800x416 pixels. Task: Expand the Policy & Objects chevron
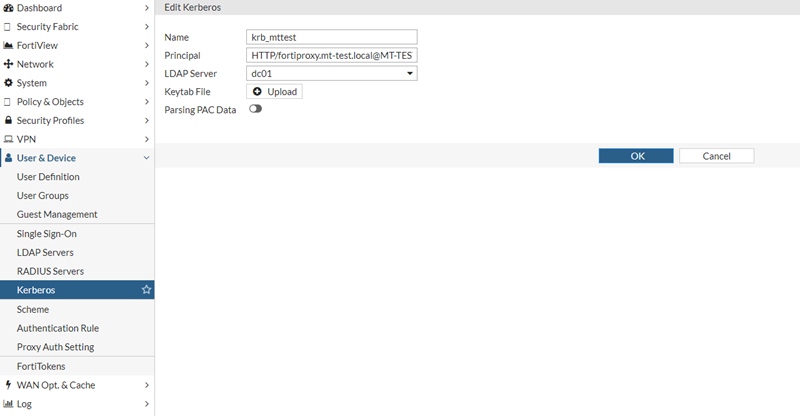coord(147,102)
